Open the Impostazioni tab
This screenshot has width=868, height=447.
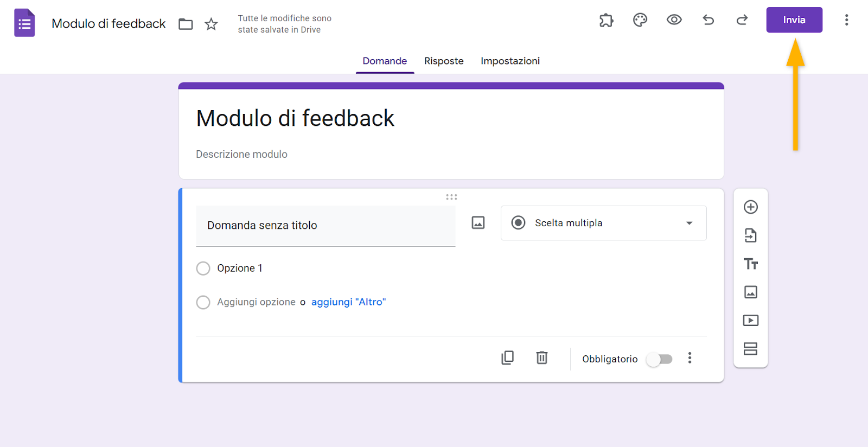coord(510,61)
